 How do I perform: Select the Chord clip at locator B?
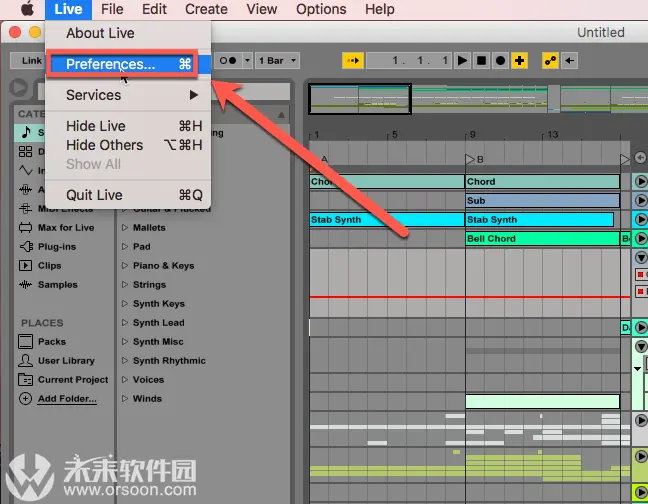coord(543,182)
